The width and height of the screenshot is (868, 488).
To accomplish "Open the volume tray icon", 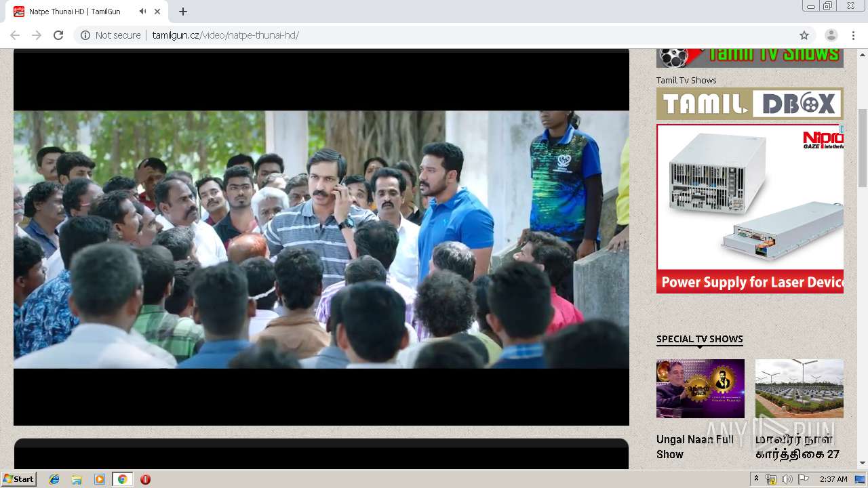I will pyautogui.click(x=787, y=479).
